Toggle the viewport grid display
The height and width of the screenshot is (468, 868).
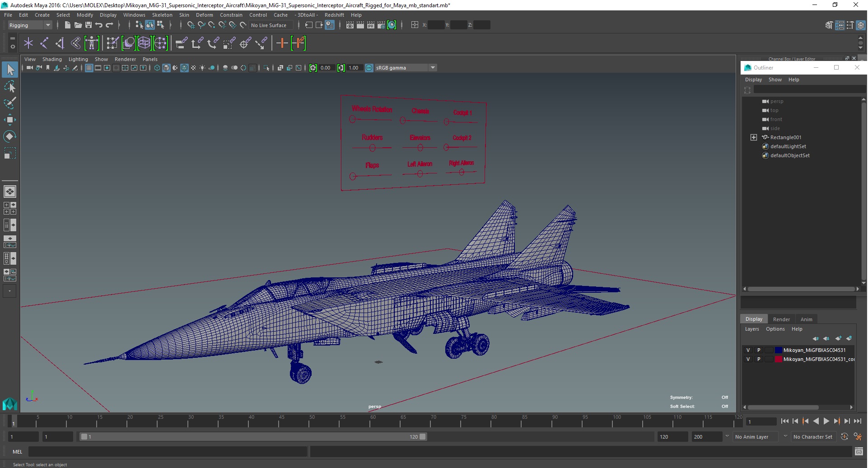[89, 68]
